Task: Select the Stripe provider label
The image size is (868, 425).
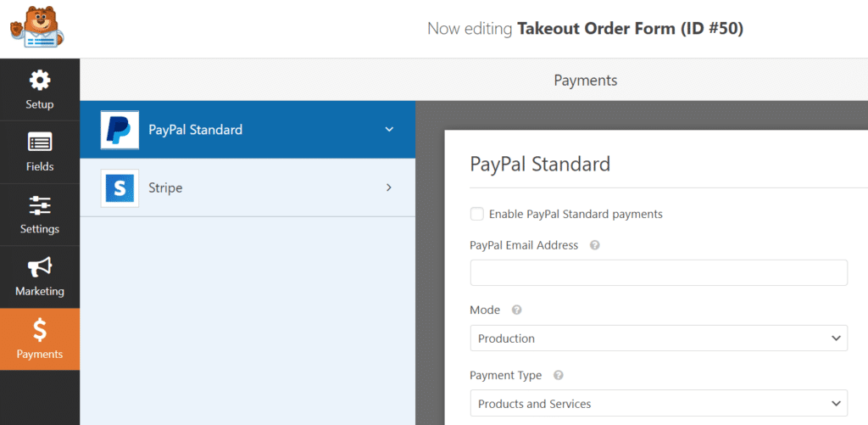Action: 165,187
